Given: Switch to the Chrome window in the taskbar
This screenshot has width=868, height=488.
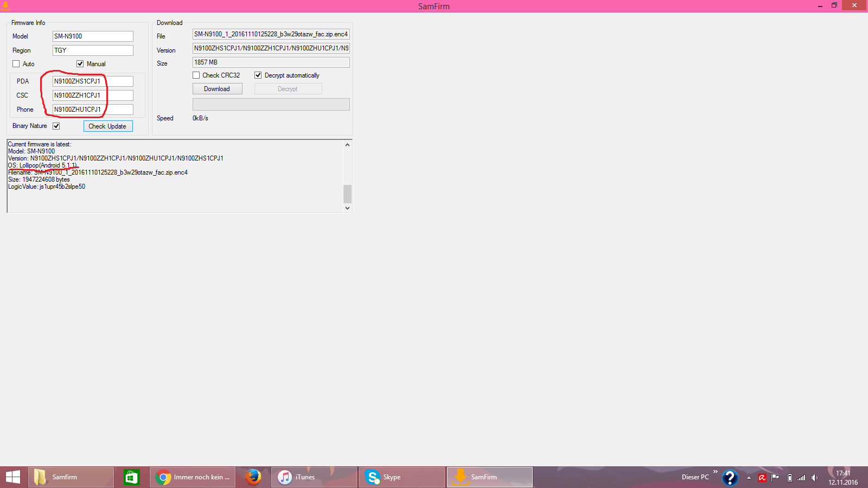Looking at the screenshot, I should 193,477.
